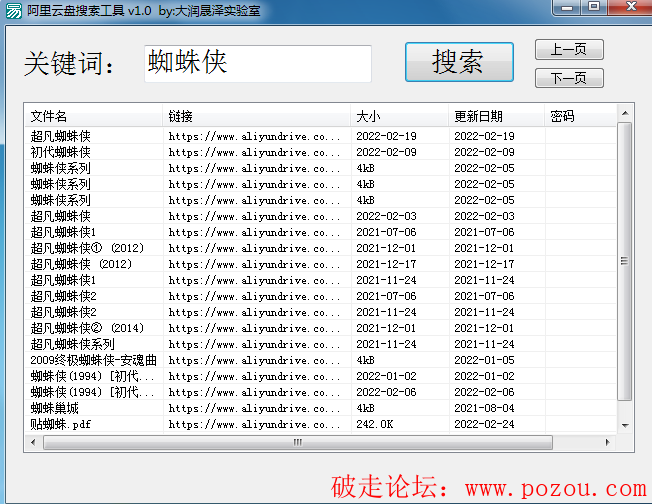Click update date 2022-01-05
Image resolution: width=652 pixels, height=504 pixels.
484,360
